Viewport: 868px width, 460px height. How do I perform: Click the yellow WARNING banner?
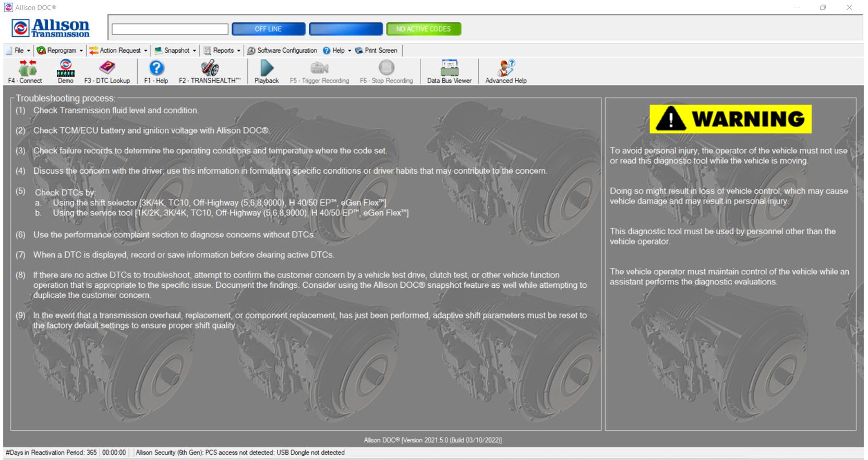(730, 119)
